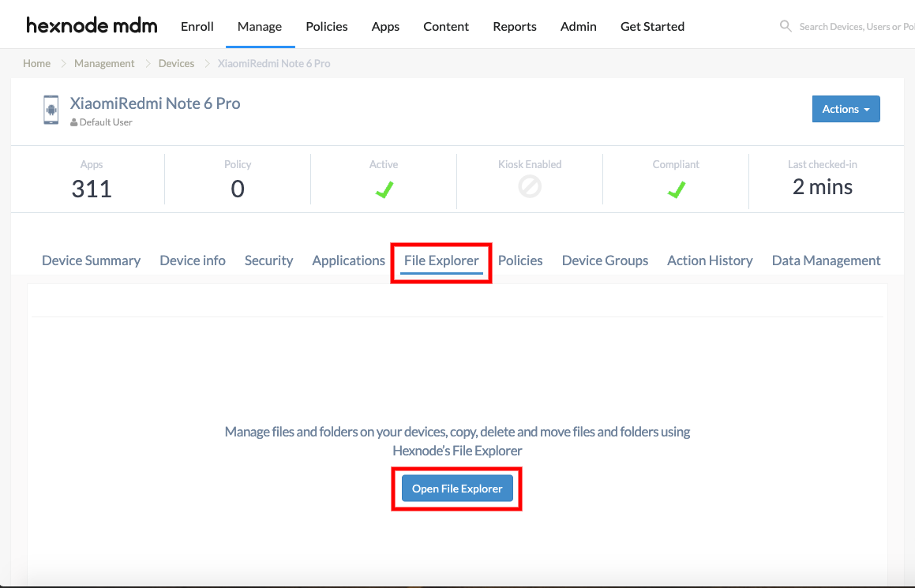
Task: Open the top Policies menu
Action: [x=327, y=26]
